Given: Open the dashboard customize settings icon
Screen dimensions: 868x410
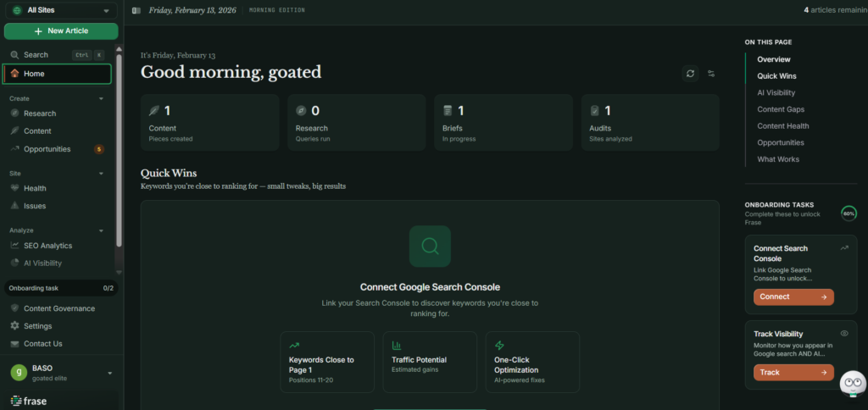Looking at the screenshot, I should pyautogui.click(x=711, y=74).
